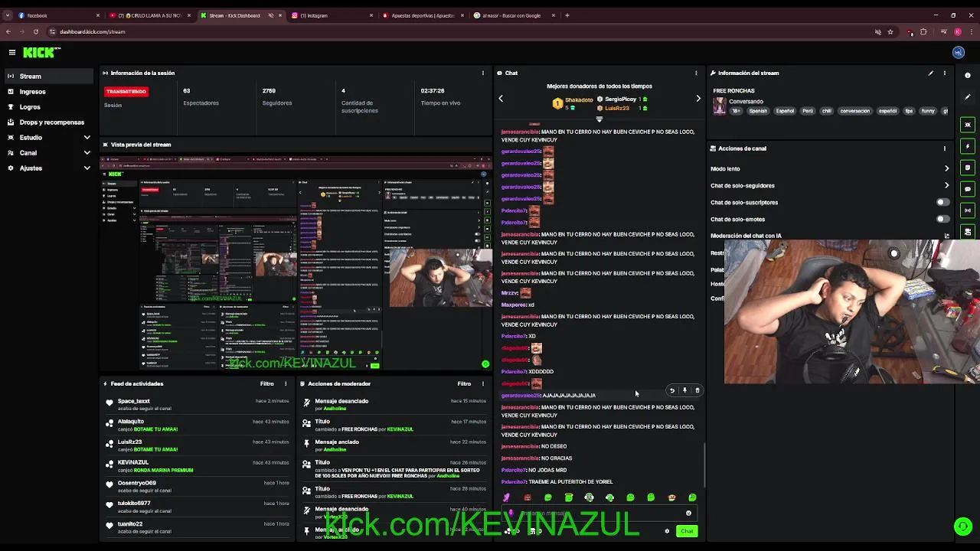Open the hamburger menu beside Kick logo

point(12,52)
